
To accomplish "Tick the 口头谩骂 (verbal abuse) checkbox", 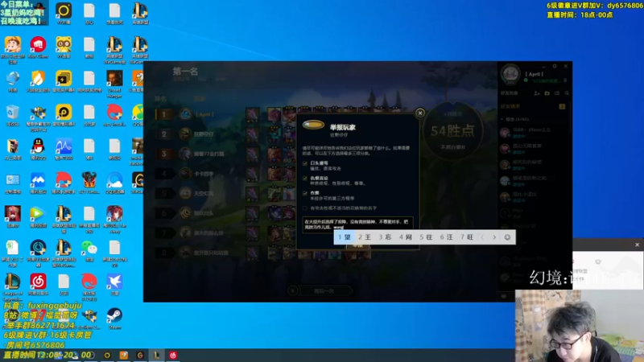I will point(305,163).
